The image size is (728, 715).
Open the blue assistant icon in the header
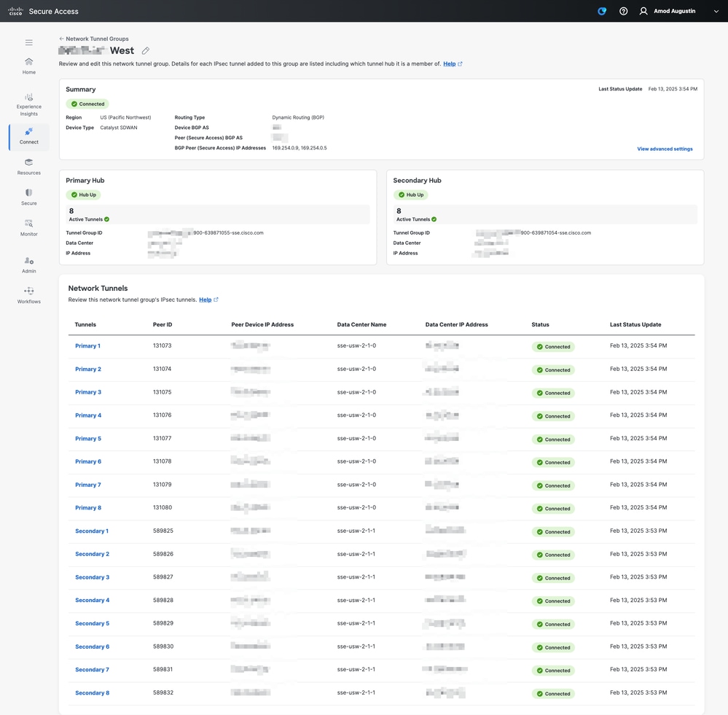point(602,11)
